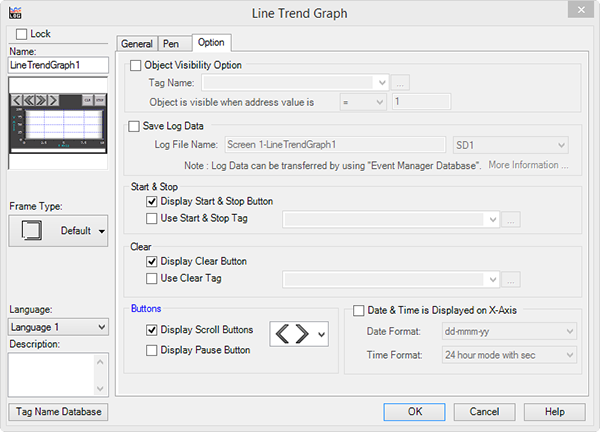Viewport: 600px width, 432px height.
Task: Select the Option tab
Action: (211, 42)
